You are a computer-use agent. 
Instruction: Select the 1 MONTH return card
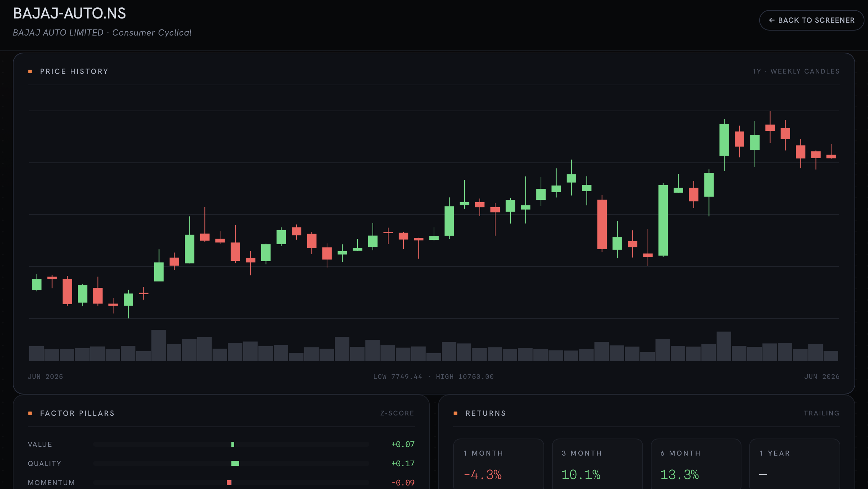point(499,464)
